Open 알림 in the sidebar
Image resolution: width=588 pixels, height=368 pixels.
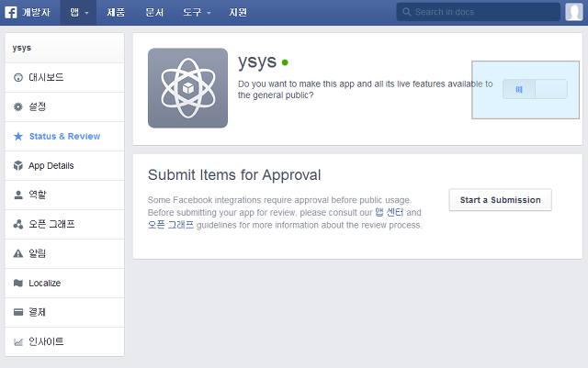64,253
